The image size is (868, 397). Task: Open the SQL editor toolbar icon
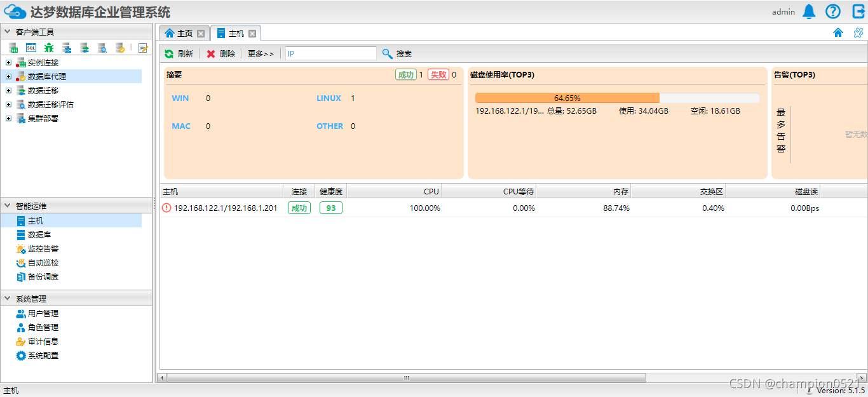[x=31, y=48]
